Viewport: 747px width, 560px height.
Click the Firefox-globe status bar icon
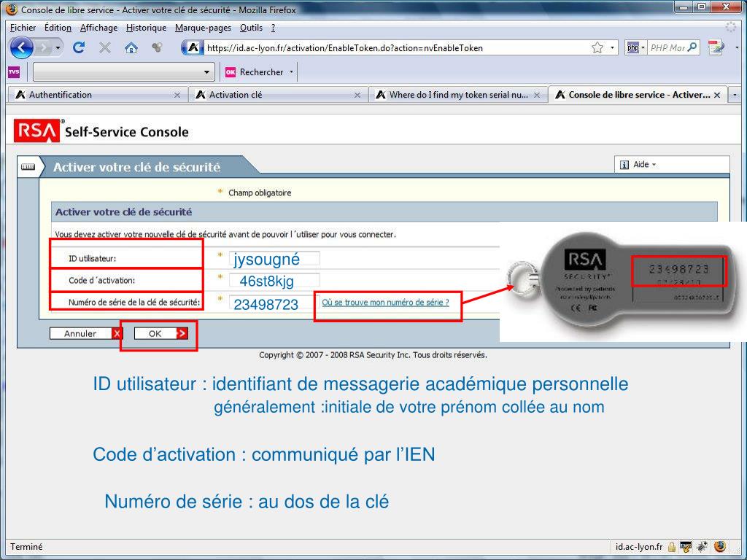pos(720,546)
